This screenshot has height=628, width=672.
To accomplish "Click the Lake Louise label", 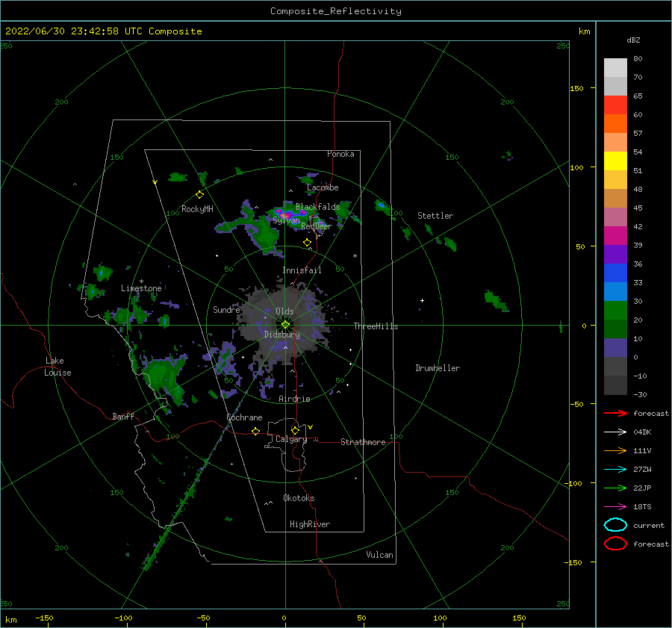I will 57,367.
